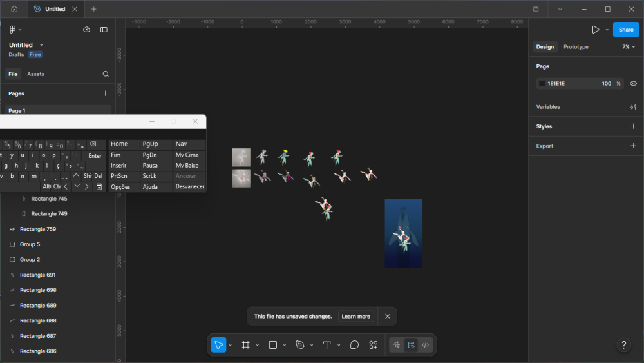Open shape tools dropdown arrow
The height and width of the screenshot is (363, 644).
pyautogui.click(x=285, y=345)
